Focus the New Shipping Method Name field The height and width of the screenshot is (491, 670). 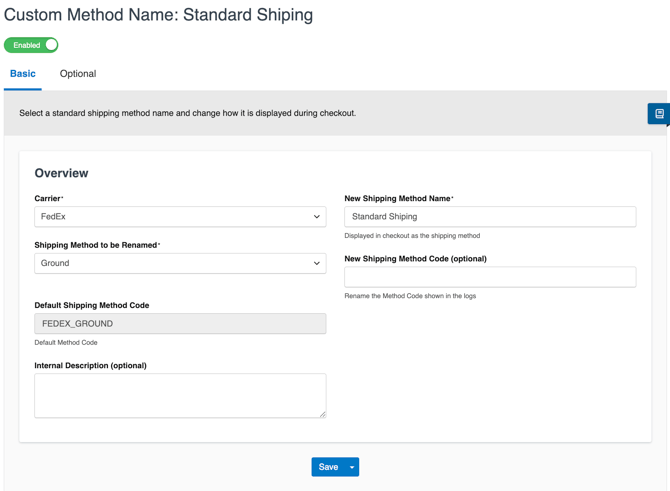(x=490, y=217)
